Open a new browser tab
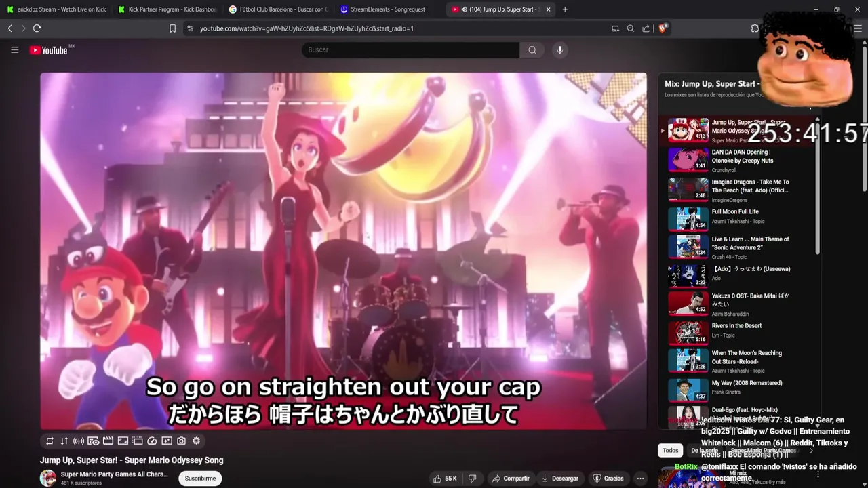 pos(565,9)
